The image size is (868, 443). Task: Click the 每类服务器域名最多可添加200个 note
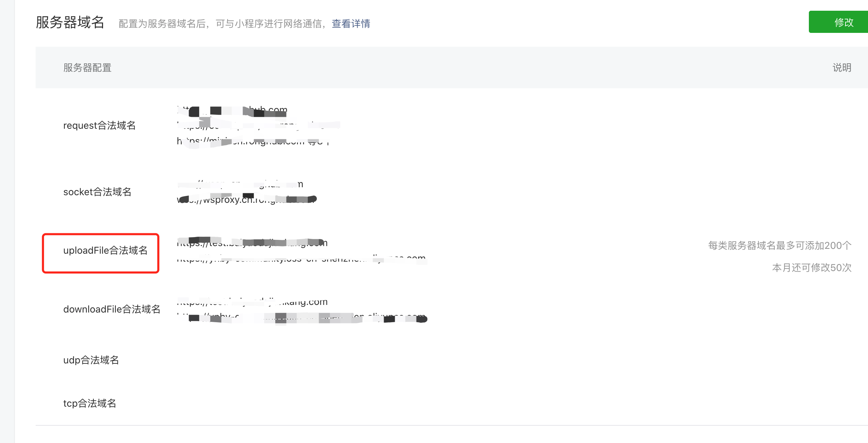pyautogui.click(x=780, y=245)
